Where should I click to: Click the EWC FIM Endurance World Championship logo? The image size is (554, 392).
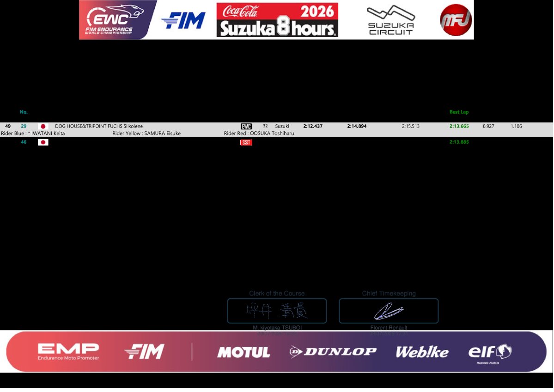point(118,20)
